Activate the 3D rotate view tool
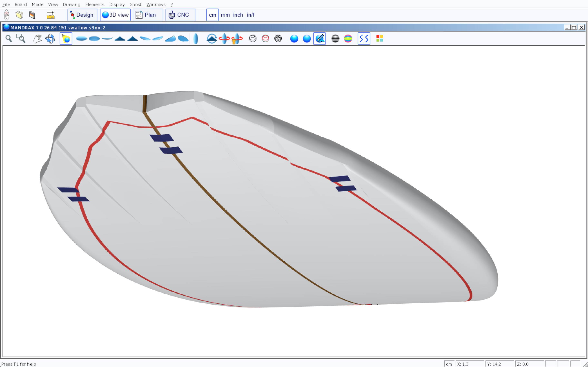The image size is (588, 367). point(50,39)
